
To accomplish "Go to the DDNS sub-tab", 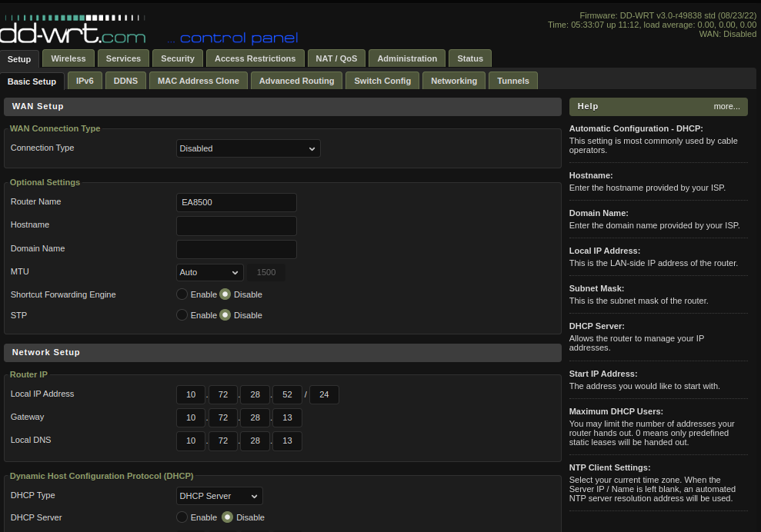I will (125, 81).
